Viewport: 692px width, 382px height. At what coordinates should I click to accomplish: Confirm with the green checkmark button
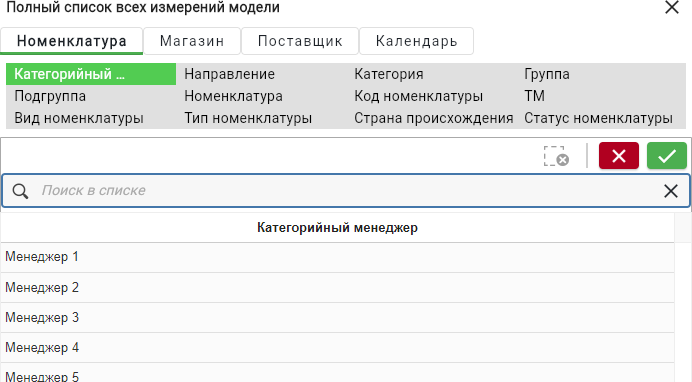point(667,156)
